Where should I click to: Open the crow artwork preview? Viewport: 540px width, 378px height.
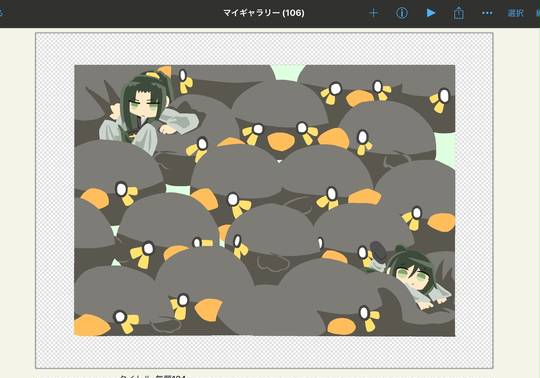(264, 200)
